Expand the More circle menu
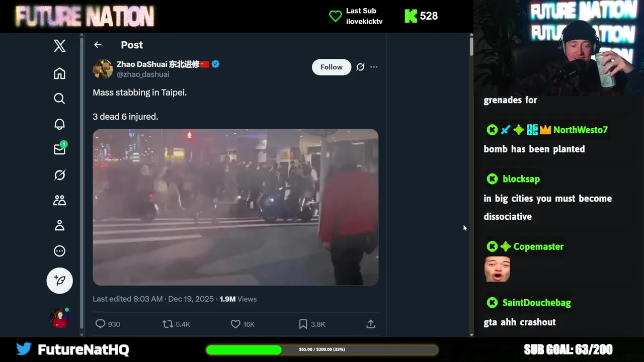The width and height of the screenshot is (644, 362). (59, 251)
